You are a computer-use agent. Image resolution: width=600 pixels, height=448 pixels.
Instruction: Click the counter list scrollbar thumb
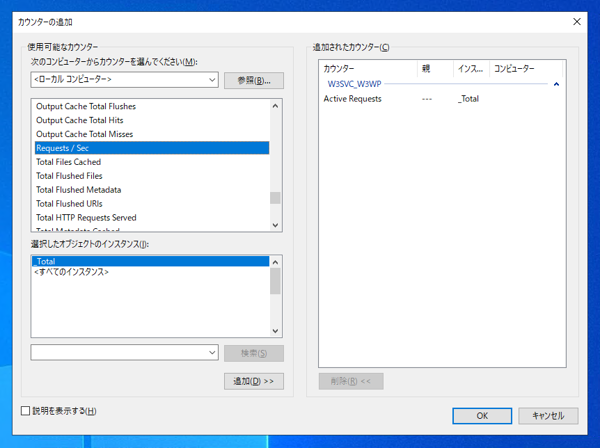(x=275, y=198)
